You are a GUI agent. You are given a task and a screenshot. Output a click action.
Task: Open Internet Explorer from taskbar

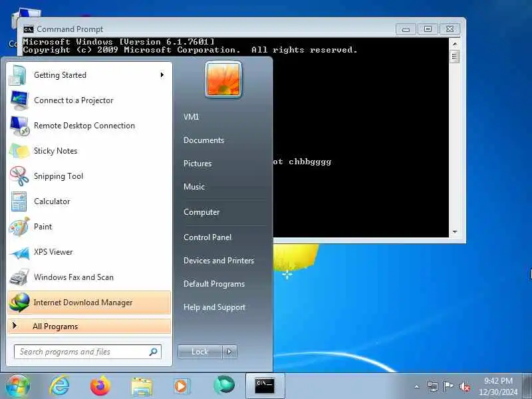tap(59, 386)
